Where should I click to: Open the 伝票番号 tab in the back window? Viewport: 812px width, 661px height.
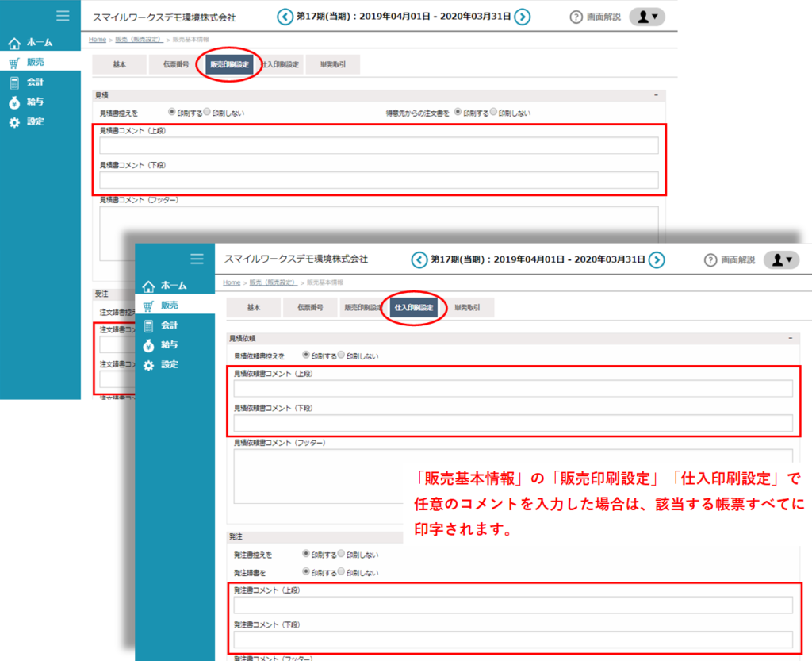[x=176, y=64]
